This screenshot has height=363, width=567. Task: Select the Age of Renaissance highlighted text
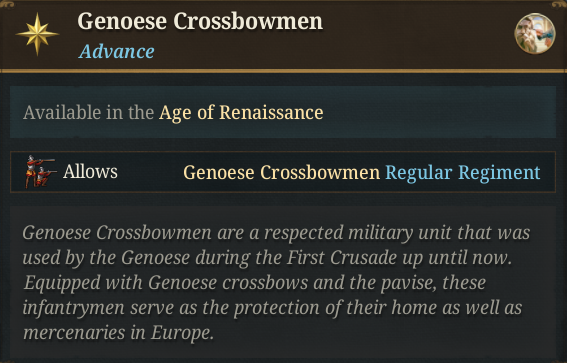point(241,112)
